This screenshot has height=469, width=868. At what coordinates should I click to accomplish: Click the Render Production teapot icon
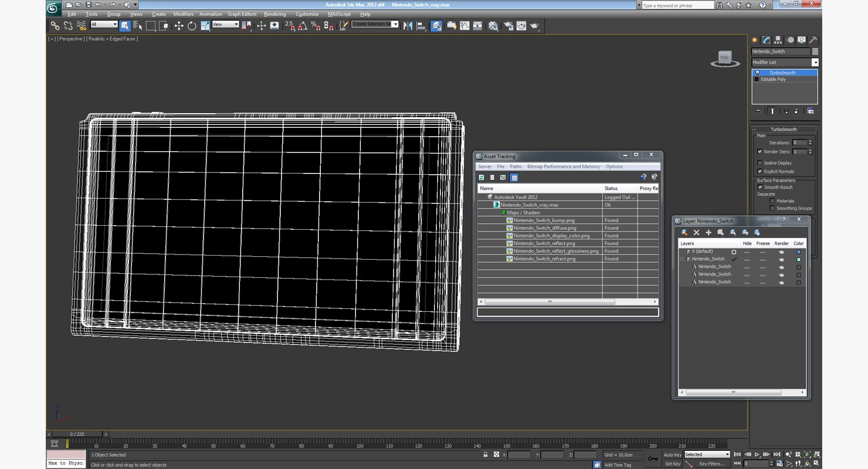[534, 25]
